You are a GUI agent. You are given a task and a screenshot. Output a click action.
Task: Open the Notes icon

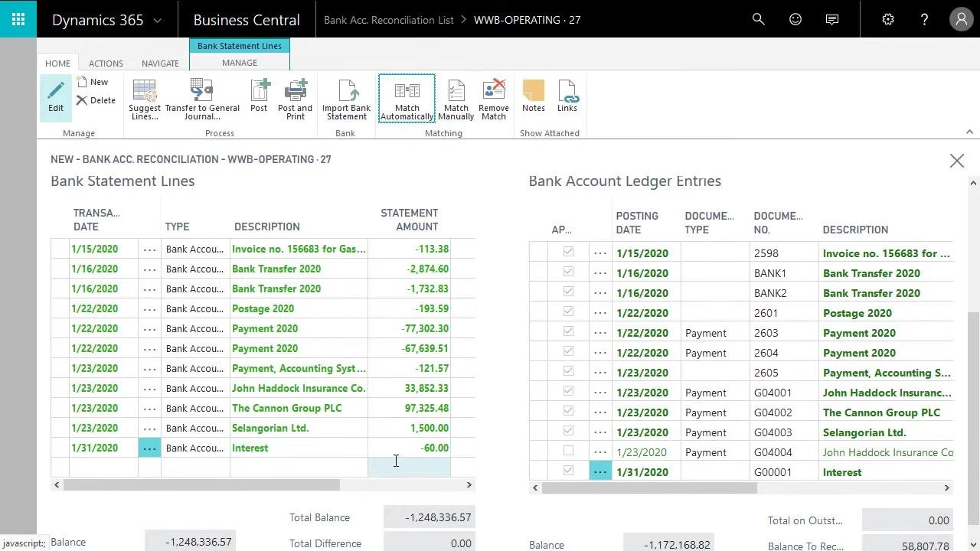[534, 96]
